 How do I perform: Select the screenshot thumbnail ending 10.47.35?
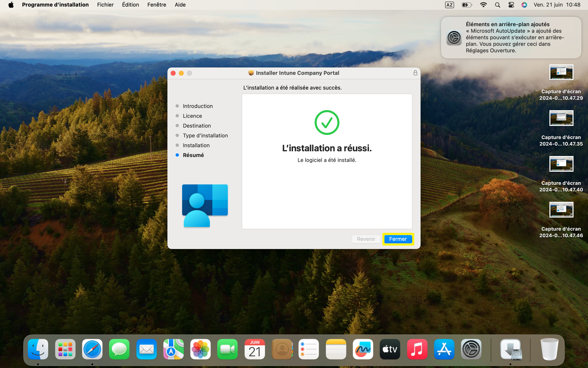pos(561,118)
